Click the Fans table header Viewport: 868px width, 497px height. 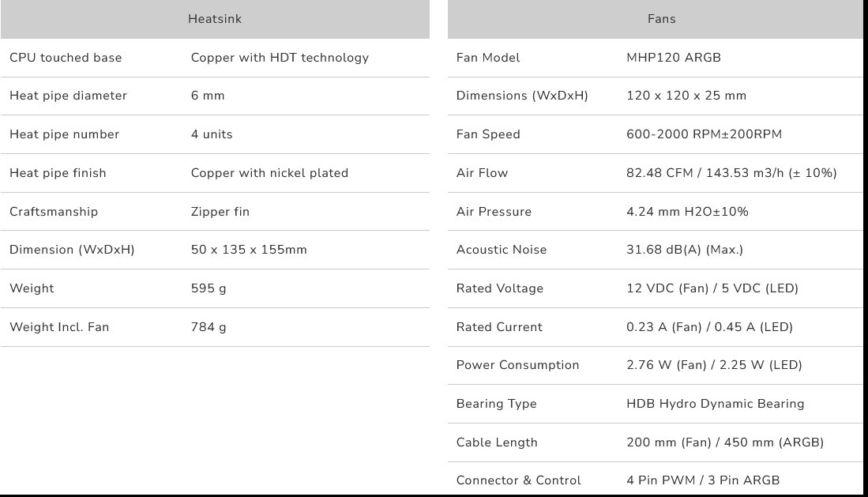tap(661, 19)
